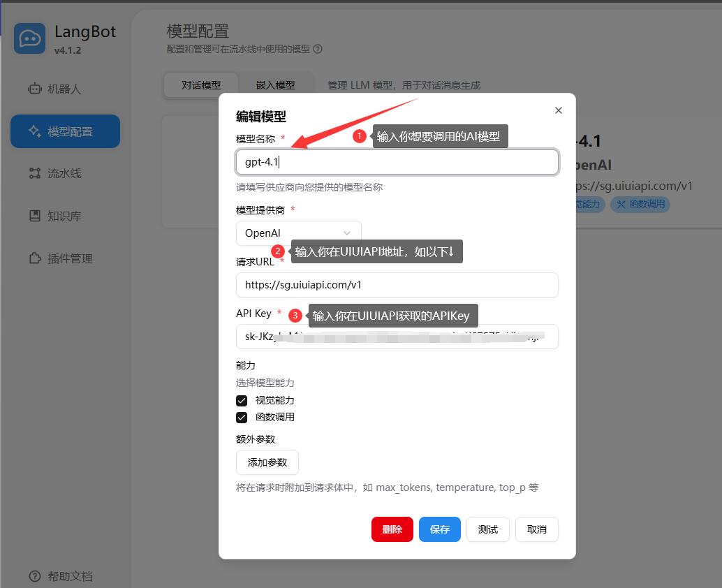The width and height of the screenshot is (722, 588).
Task: Click the 添加参数 button
Action: [x=267, y=462]
